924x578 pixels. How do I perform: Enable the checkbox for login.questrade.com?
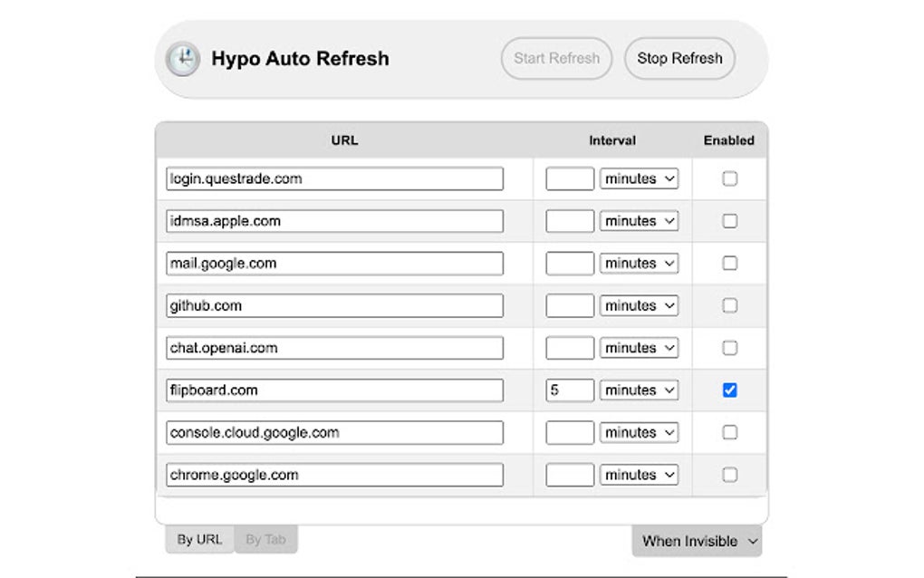tap(730, 178)
